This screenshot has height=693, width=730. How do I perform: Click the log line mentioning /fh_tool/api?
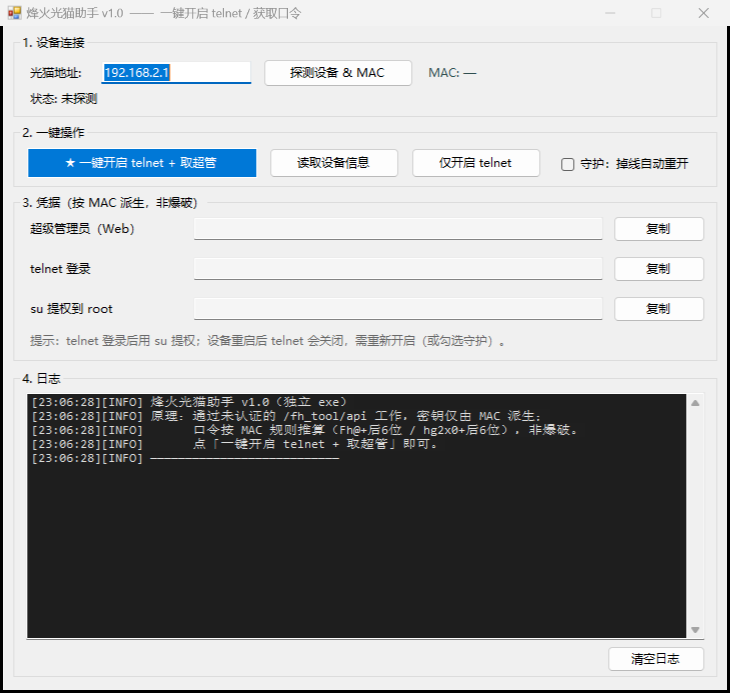pyautogui.click(x=287, y=416)
